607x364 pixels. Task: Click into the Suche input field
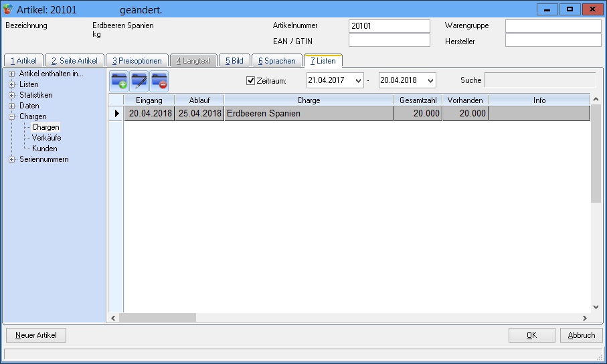(539, 81)
